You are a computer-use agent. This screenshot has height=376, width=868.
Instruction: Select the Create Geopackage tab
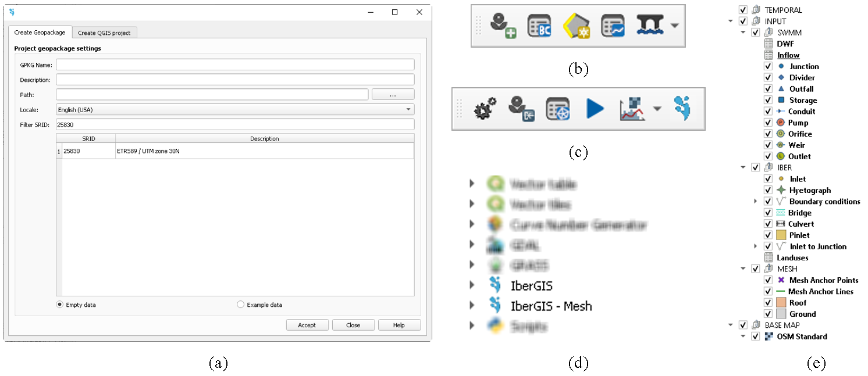pyautogui.click(x=40, y=33)
